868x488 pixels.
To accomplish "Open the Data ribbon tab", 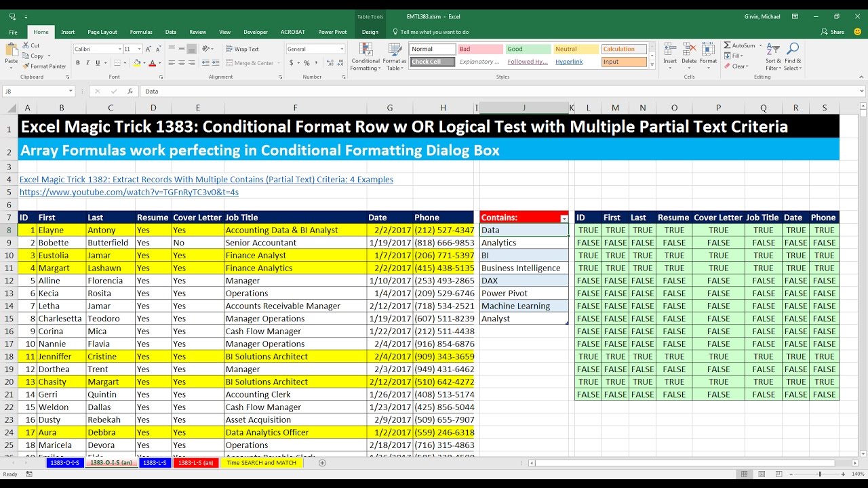I will pos(171,32).
